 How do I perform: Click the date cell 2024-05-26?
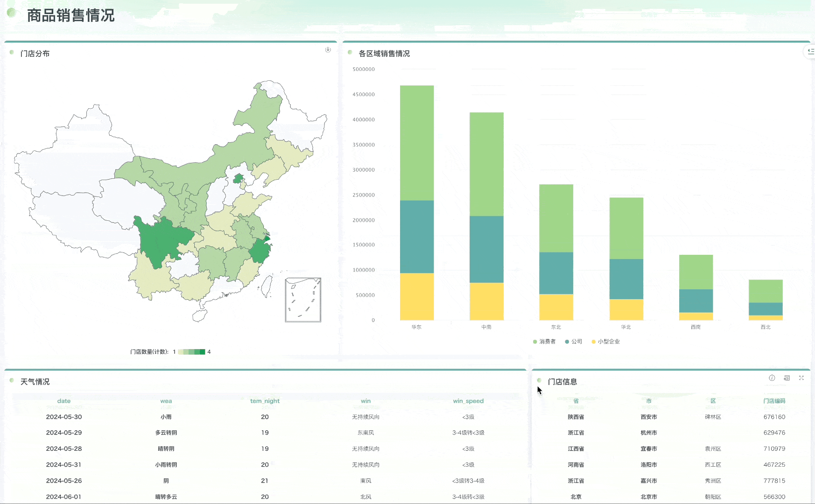point(64,481)
